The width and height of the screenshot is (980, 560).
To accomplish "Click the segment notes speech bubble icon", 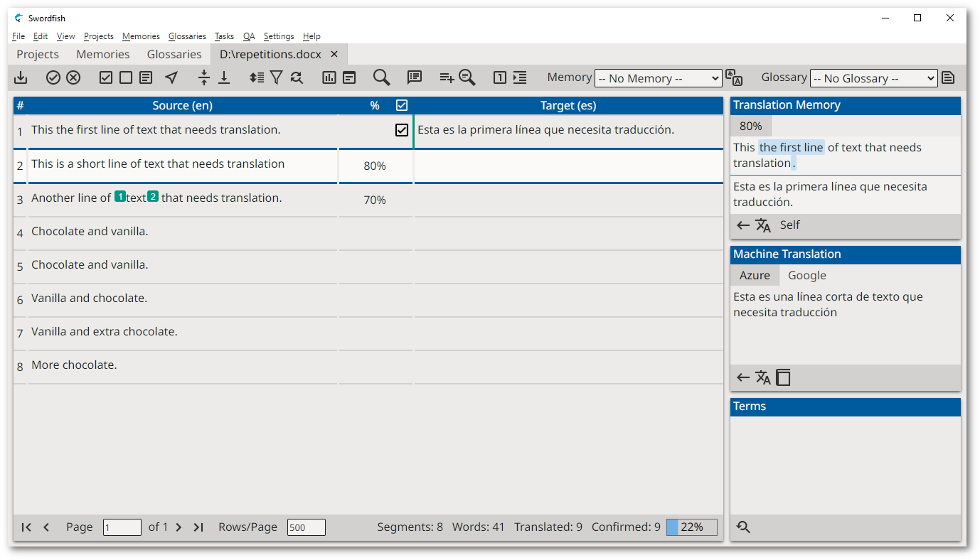I will click(415, 78).
